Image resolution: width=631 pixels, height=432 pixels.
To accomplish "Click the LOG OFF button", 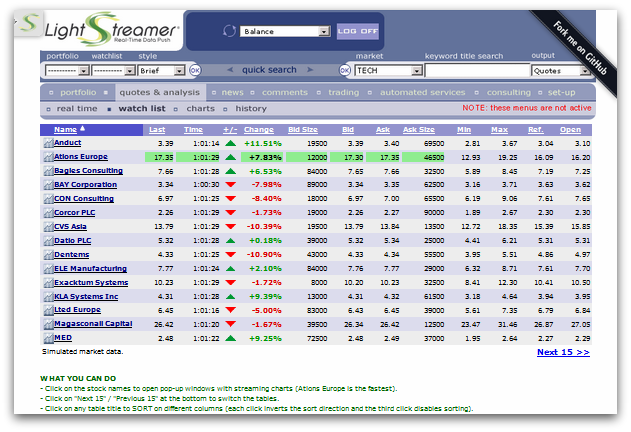I will pos(358,31).
